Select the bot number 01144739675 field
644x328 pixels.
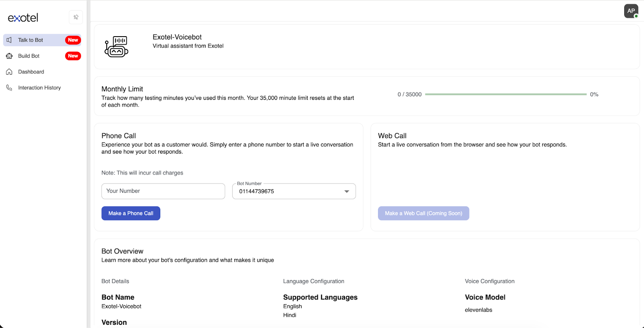(x=294, y=191)
